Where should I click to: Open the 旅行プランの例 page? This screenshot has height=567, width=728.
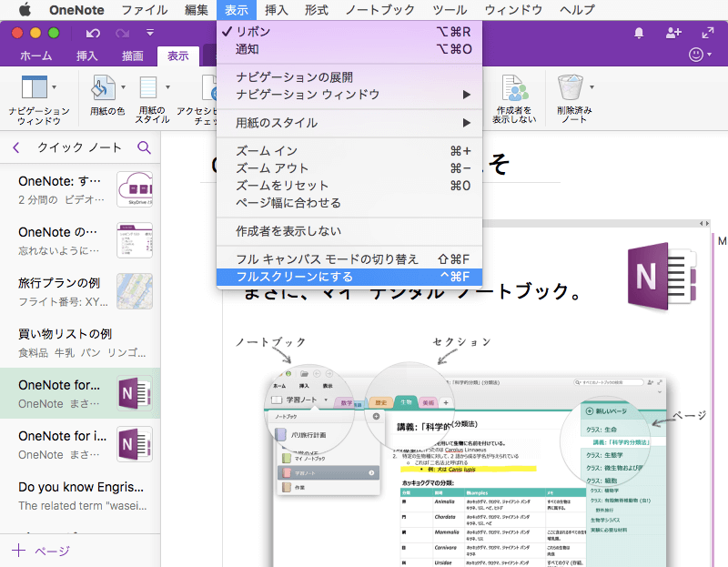point(80,291)
